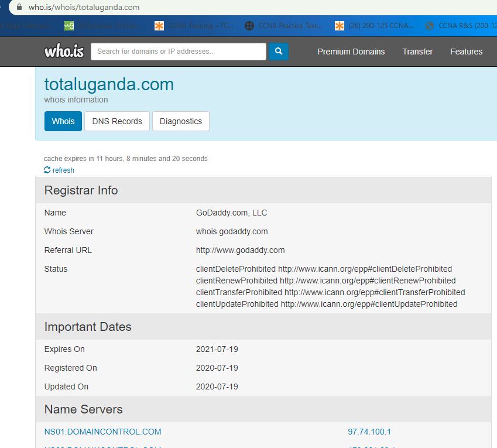
Task: Click the Registered On date value
Action: pyautogui.click(x=217, y=368)
